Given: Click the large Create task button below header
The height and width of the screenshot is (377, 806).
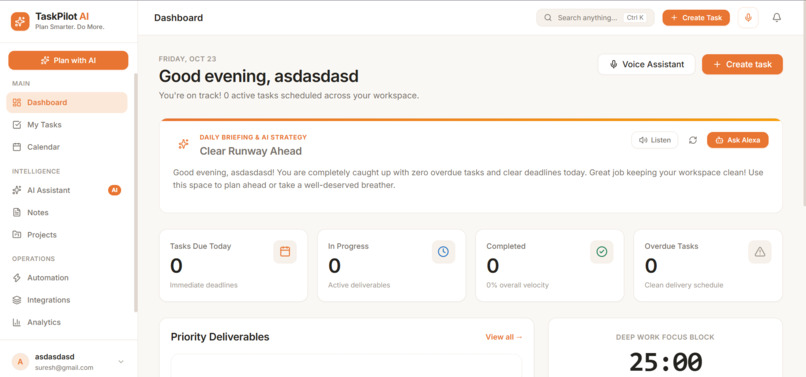Looking at the screenshot, I should [742, 64].
